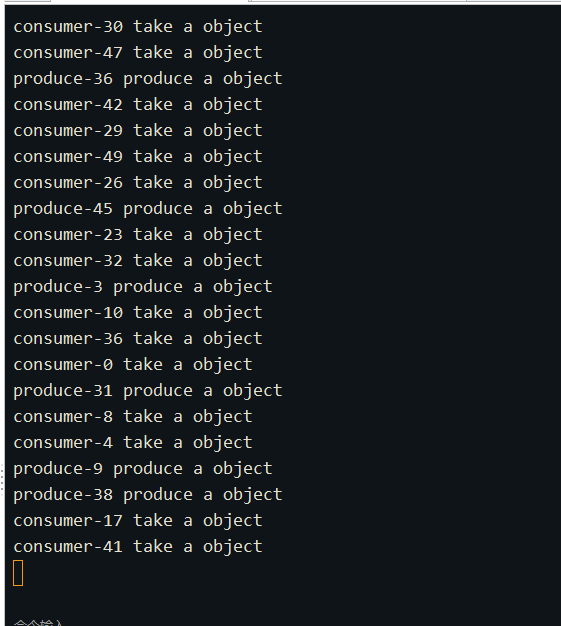Click the line consumer-8 take a object
Viewport: 561px width, 626px height.
(133, 416)
